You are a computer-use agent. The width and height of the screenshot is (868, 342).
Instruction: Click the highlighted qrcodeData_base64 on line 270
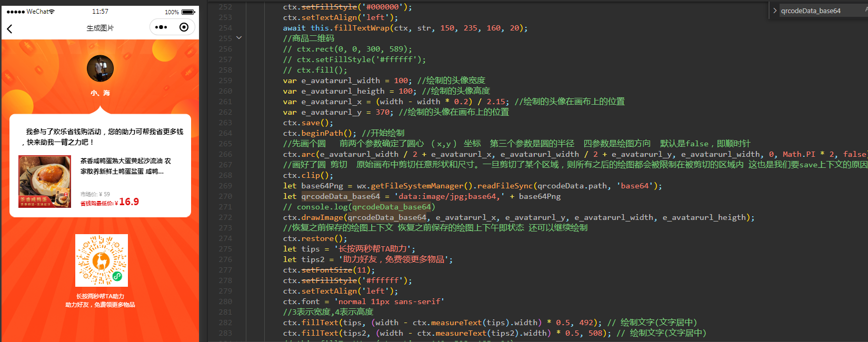tap(341, 196)
